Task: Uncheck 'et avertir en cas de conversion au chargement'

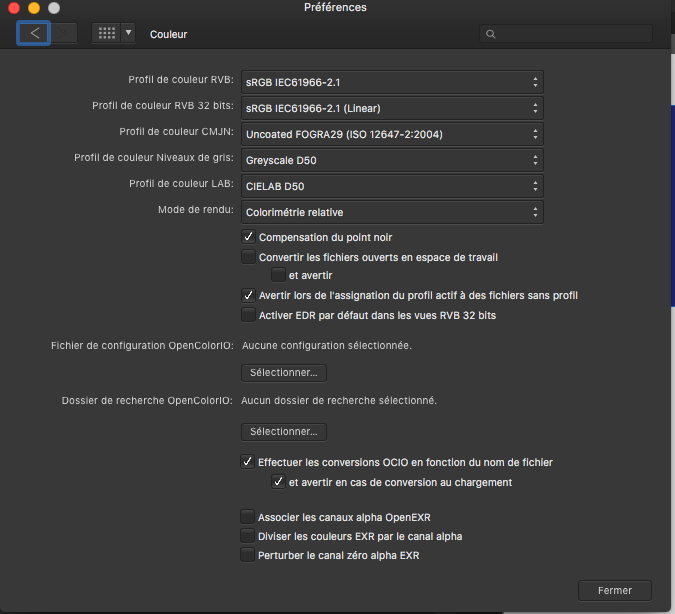Action: point(278,481)
